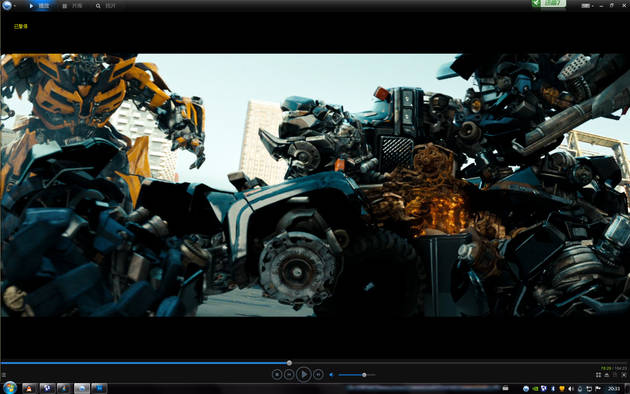Click the round blue player logo
This screenshot has height=394, width=630.
pos(6,5)
